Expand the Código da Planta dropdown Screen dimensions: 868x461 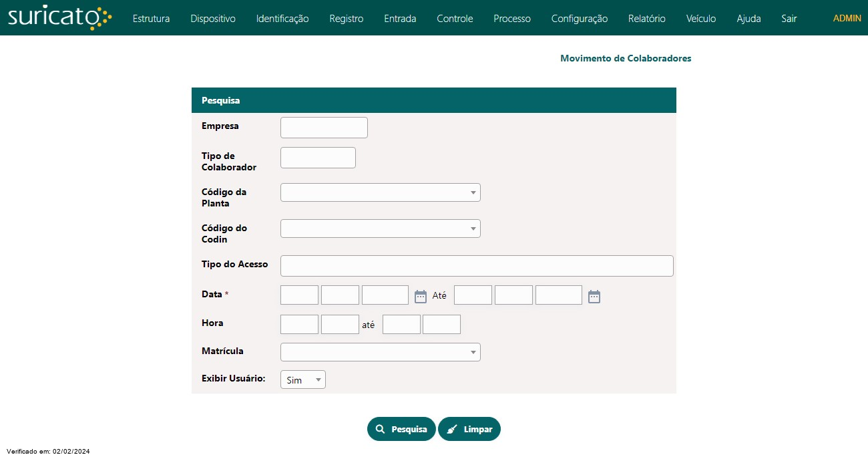(x=380, y=192)
